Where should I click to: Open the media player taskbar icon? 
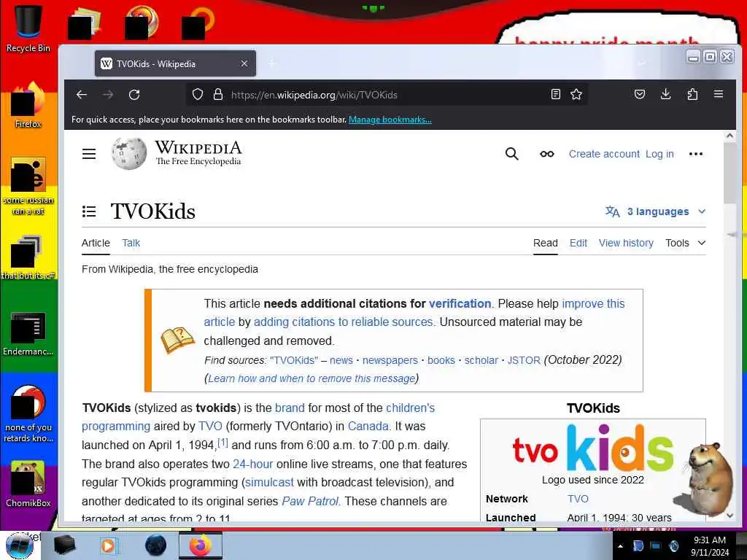pos(109,545)
